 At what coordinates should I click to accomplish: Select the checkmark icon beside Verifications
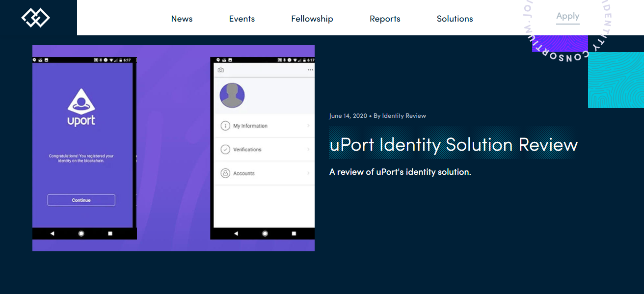(x=224, y=149)
